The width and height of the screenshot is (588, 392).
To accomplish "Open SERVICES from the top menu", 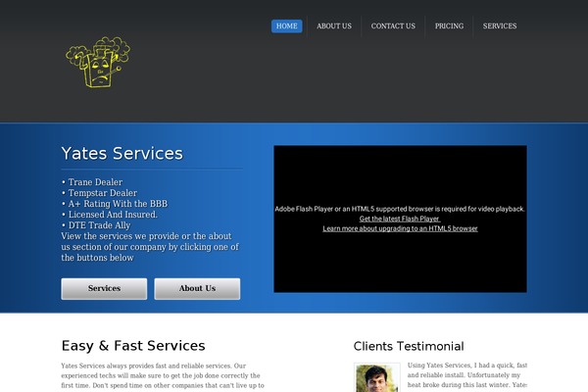I will tap(500, 26).
